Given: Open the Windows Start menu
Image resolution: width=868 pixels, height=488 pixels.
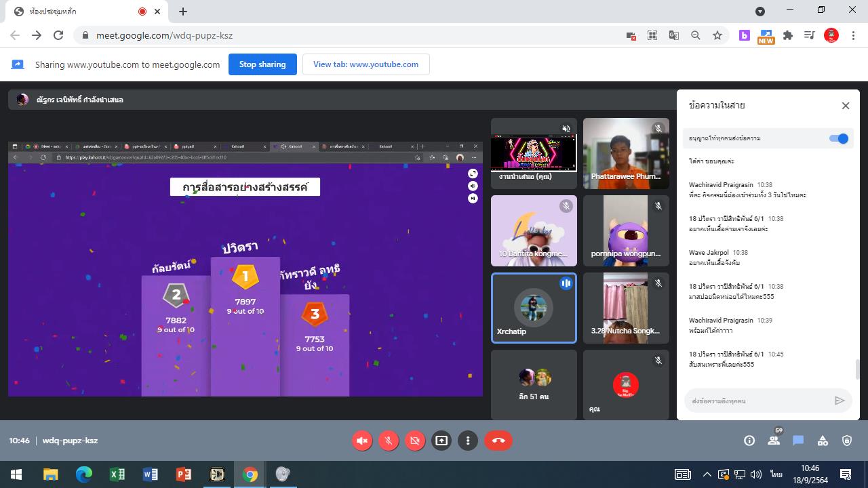Looking at the screenshot, I should (x=16, y=474).
